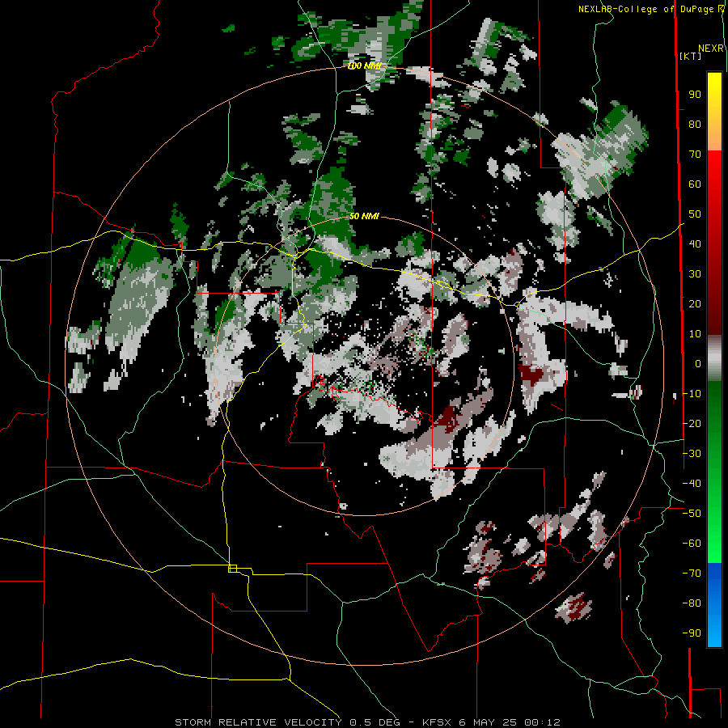The image size is (728, 728).
Task: Click the positive 50 knot scale label
Action: (x=695, y=214)
